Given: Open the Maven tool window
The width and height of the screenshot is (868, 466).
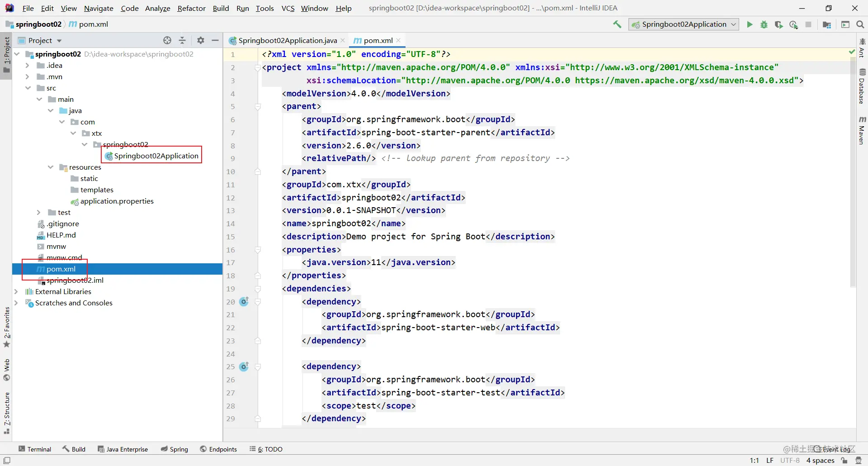Looking at the screenshot, I should [x=862, y=130].
